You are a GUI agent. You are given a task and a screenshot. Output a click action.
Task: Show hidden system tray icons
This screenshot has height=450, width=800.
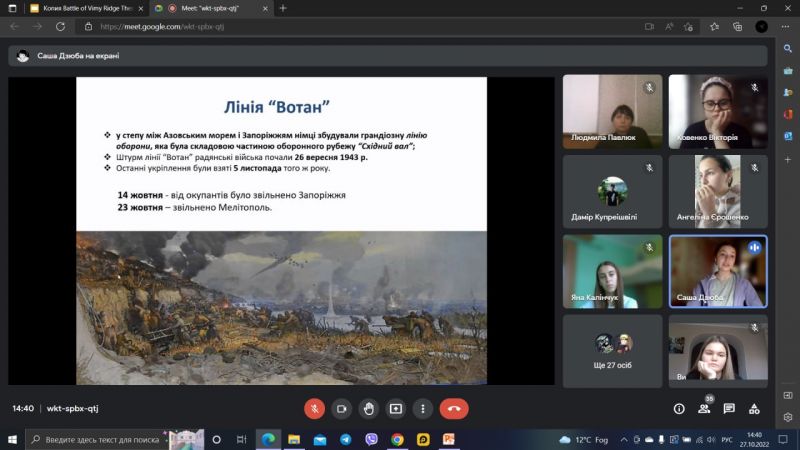tap(623, 439)
